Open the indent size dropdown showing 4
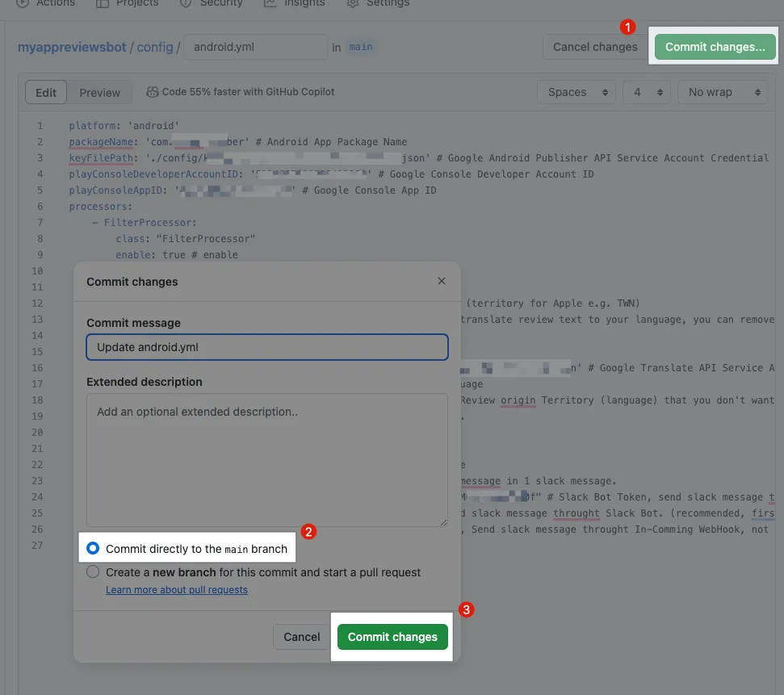The image size is (784, 695). [x=646, y=92]
